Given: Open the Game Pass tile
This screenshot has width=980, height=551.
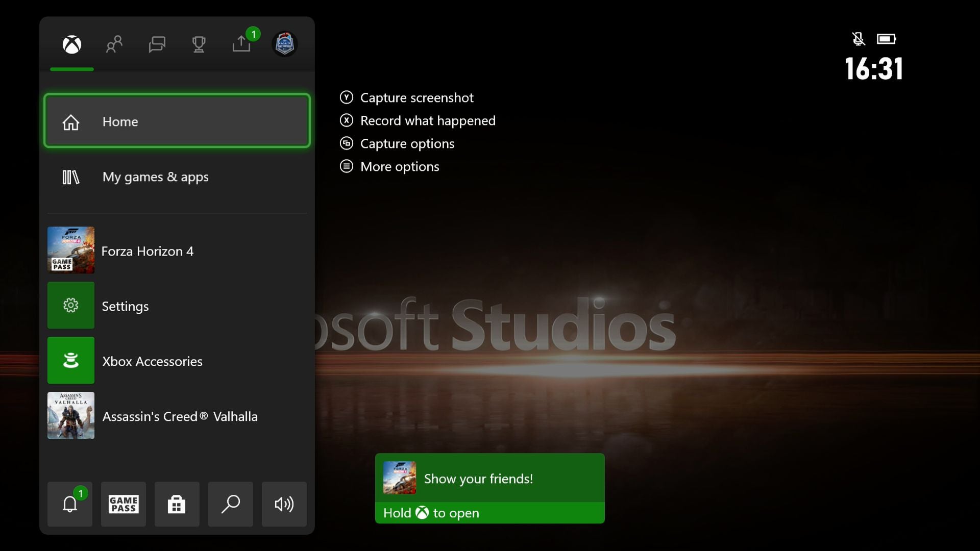Looking at the screenshot, I should tap(124, 504).
